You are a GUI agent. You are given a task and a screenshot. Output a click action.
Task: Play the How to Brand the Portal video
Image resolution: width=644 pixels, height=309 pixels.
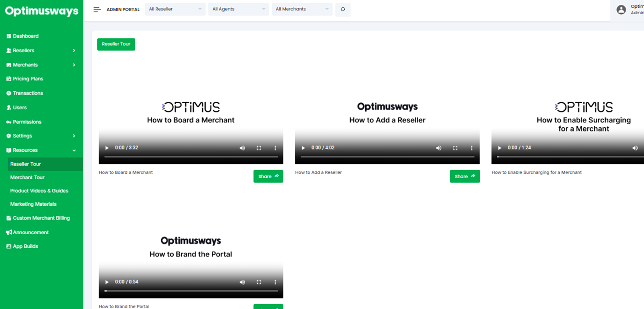107,282
